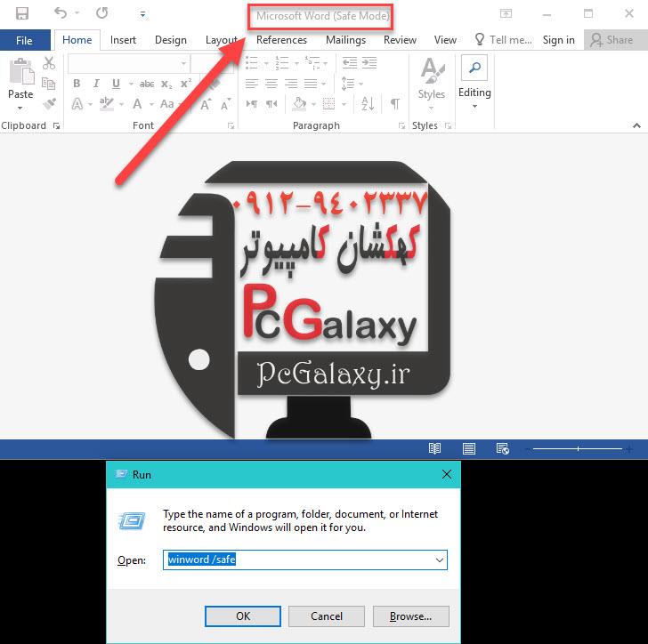Switch to the Mailings tab
Image resolution: width=648 pixels, height=644 pixels.
(x=345, y=40)
